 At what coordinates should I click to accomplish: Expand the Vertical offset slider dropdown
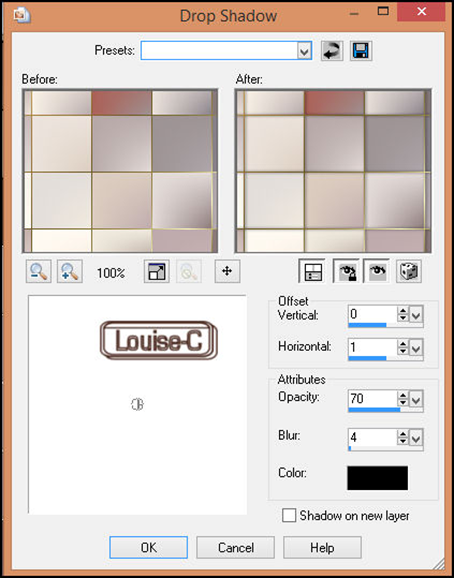(x=416, y=315)
